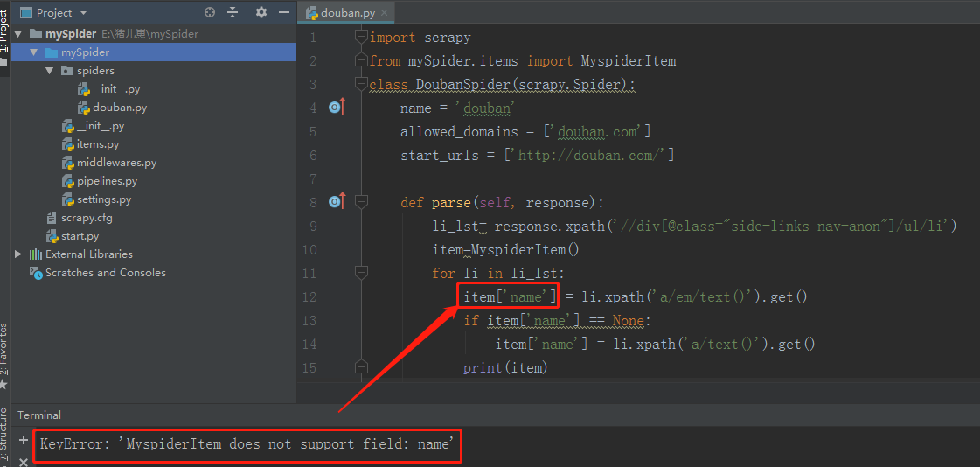Click the Scratches and Consoles icon
The height and width of the screenshot is (467, 980).
(36, 273)
